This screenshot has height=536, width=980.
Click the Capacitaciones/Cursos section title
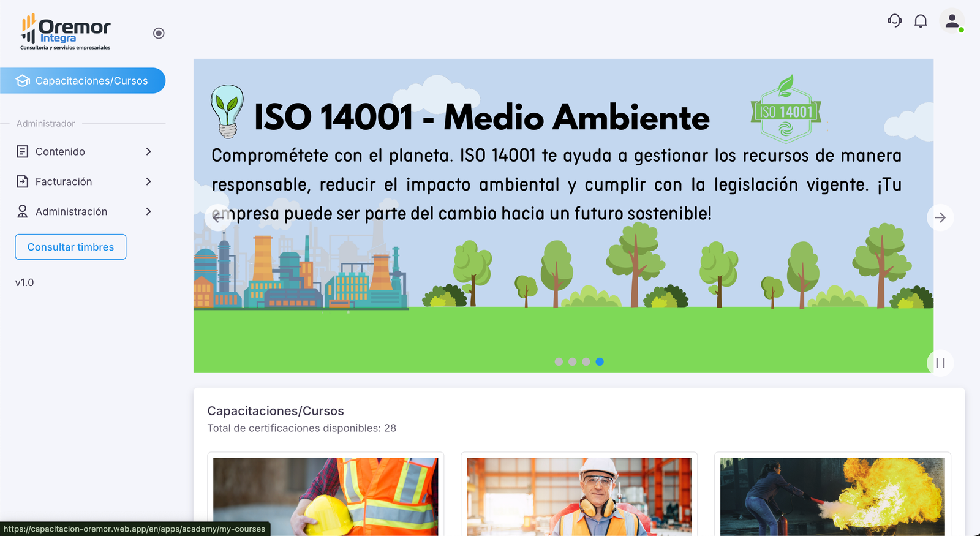pos(276,411)
